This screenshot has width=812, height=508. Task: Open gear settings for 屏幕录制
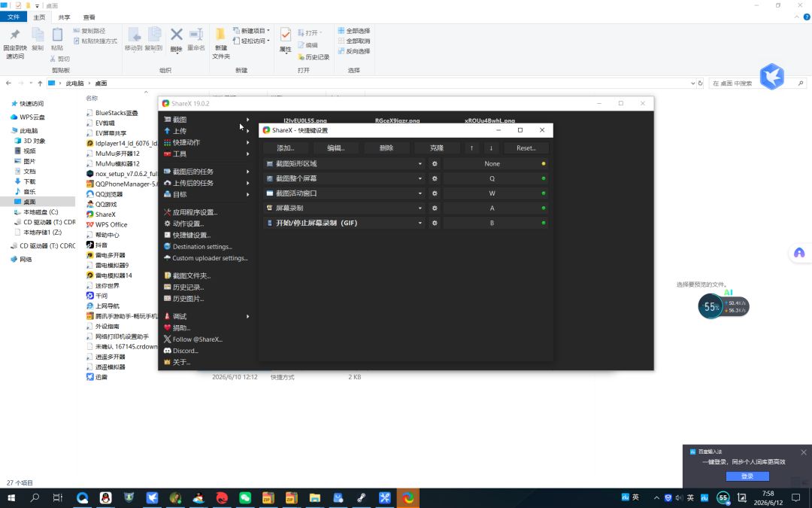(x=435, y=208)
